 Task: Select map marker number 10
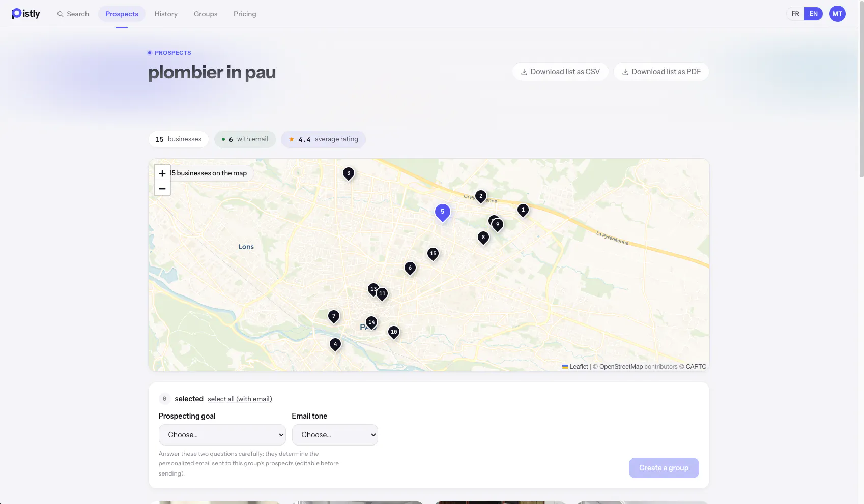point(394,333)
